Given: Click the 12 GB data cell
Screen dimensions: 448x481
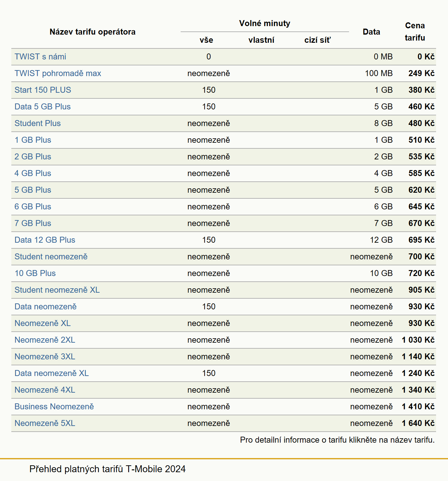Looking at the screenshot, I should pos(381,240).
